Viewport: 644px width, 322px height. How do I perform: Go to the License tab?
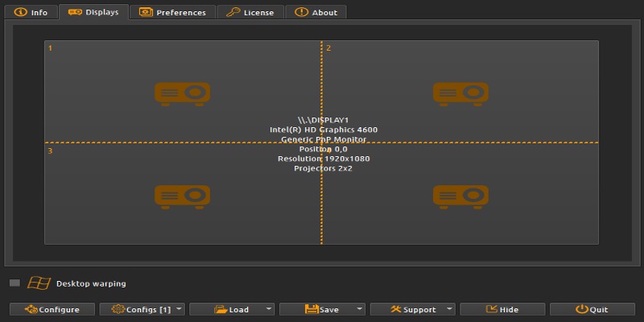(x=250, y=12)
